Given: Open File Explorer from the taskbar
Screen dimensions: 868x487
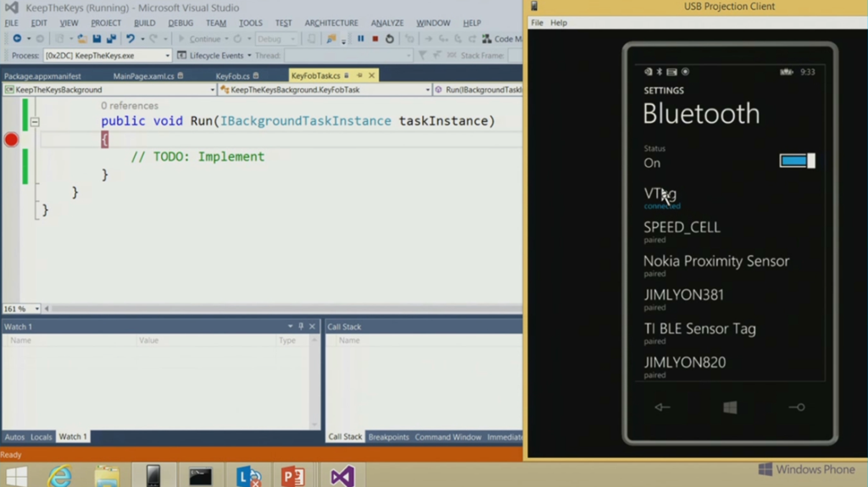Looking at the screenshot, I should 106,476.
